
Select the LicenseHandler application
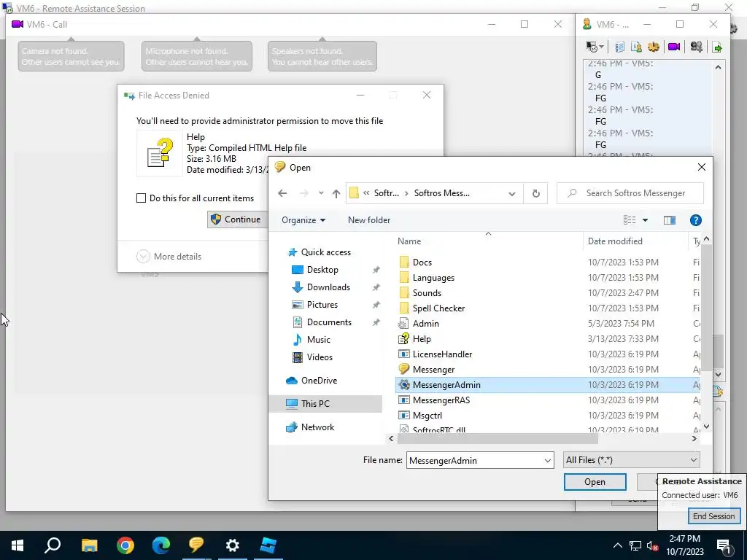(x=442, y=354)
